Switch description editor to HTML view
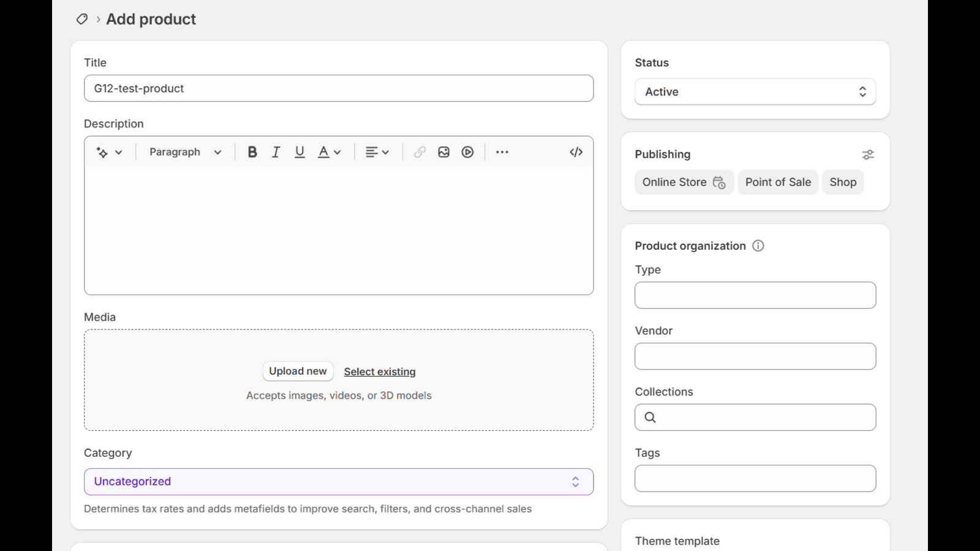 pyautogui.click(x=576, y=152)
